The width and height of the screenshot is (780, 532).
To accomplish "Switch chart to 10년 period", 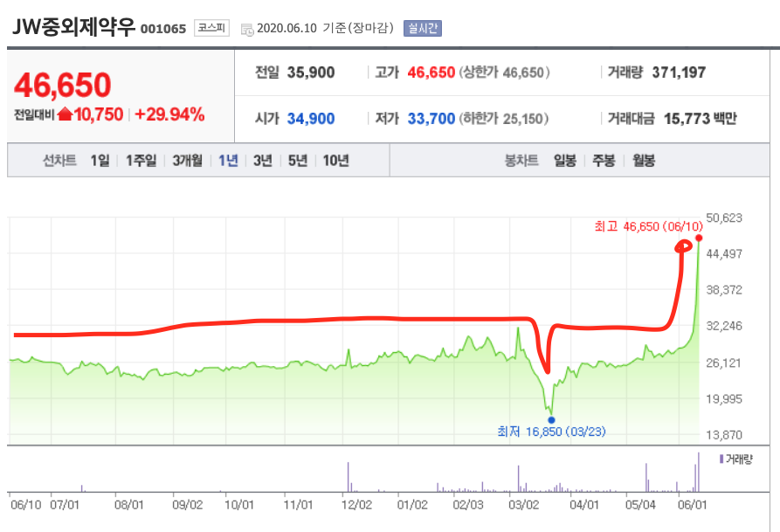I will click(335, 160).
